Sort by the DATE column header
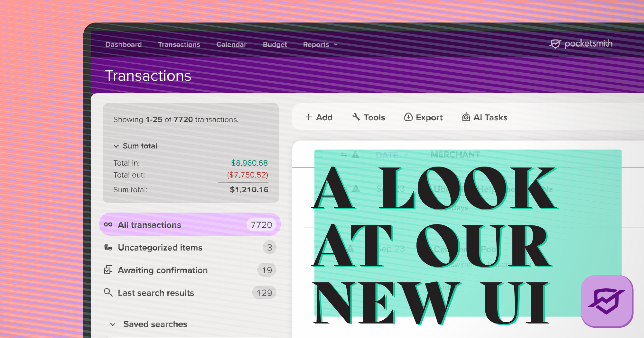The width and height of the screenshot is (644, 338). (x=387, y=155)
